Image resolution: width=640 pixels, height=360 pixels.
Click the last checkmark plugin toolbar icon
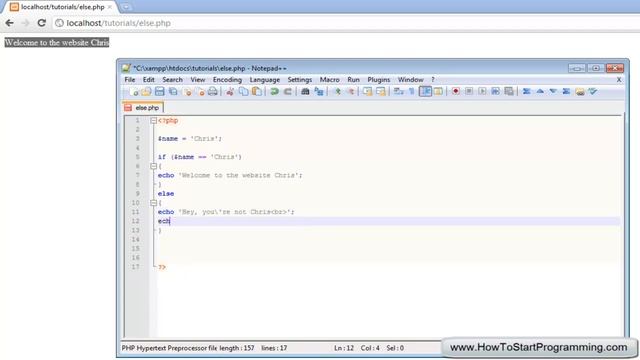[593, 92]
